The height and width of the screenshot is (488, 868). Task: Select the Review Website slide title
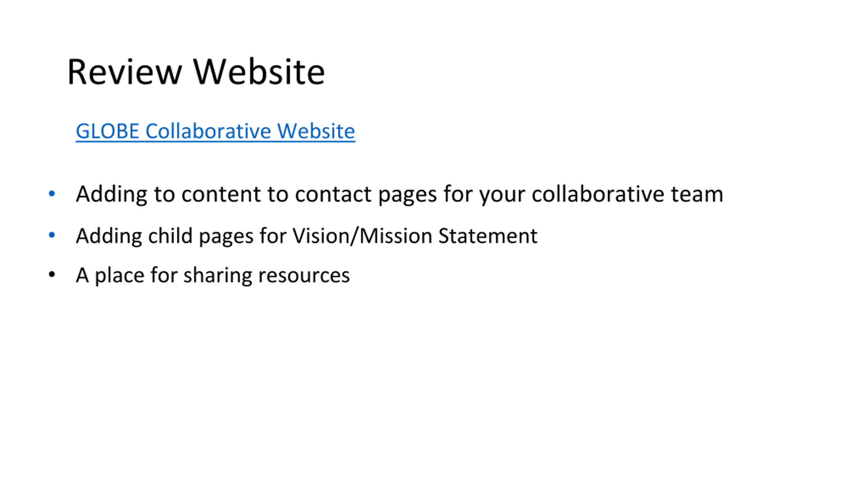196,72
